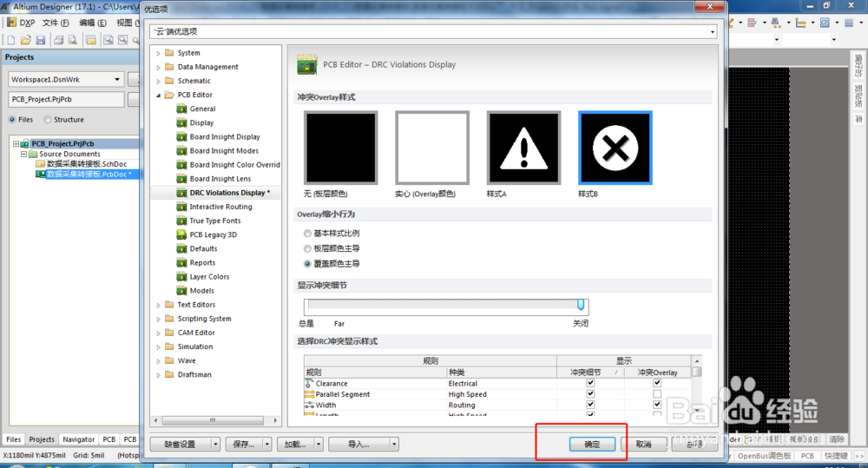Switch to the Files panel tab
This screenshot has width=868, height=468.
click(x=13, y=439)
